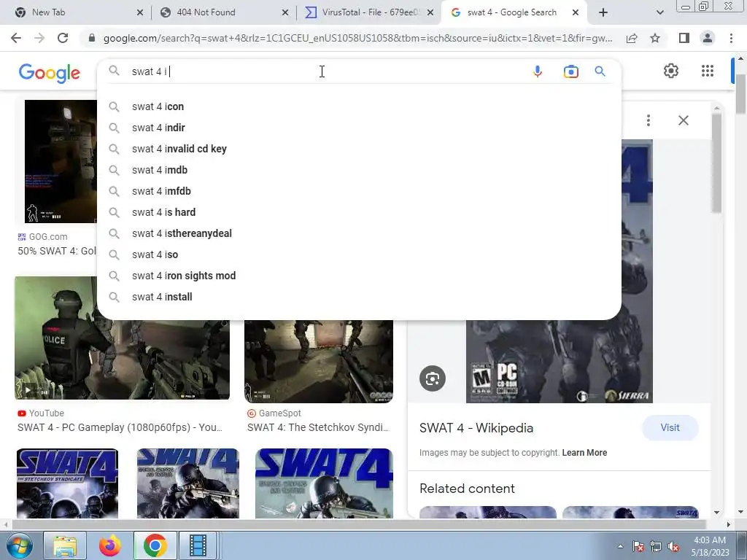Select suggestion swat 4 invalid cd key
This screenshot has height=560, width=747.
pos(359,149)
